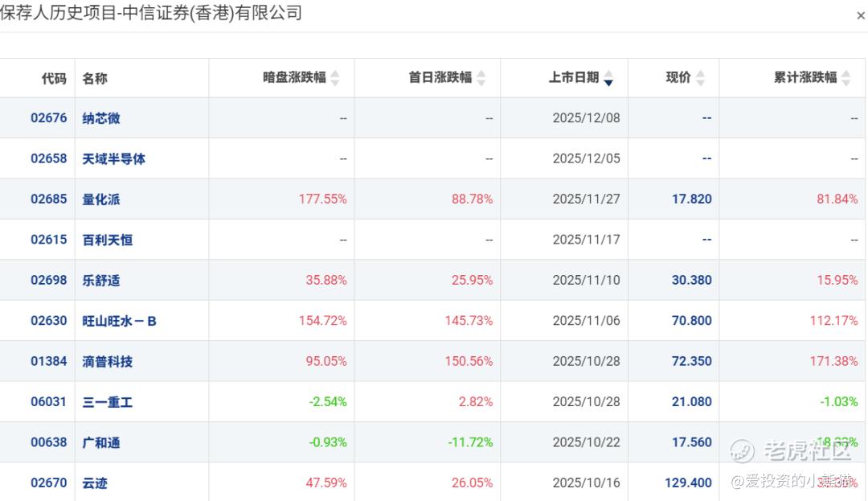
Task: Open the 乐舒适 stock link
Action: point(101,281)
